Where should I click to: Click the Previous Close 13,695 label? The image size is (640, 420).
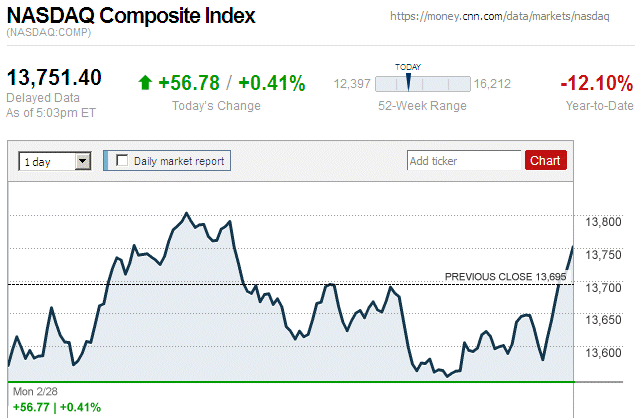[x=505, y=276]
